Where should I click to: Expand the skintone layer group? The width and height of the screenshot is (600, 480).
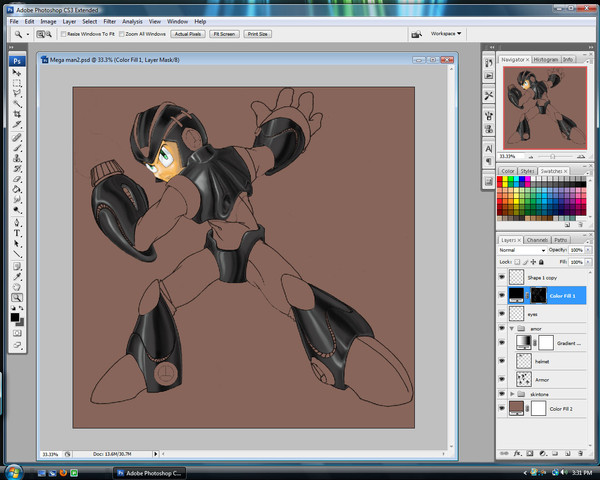click(x=511, y=395)
